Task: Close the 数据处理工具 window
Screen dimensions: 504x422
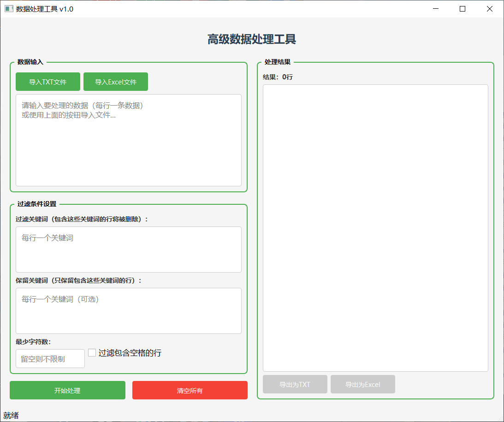Action: point(489,9)
